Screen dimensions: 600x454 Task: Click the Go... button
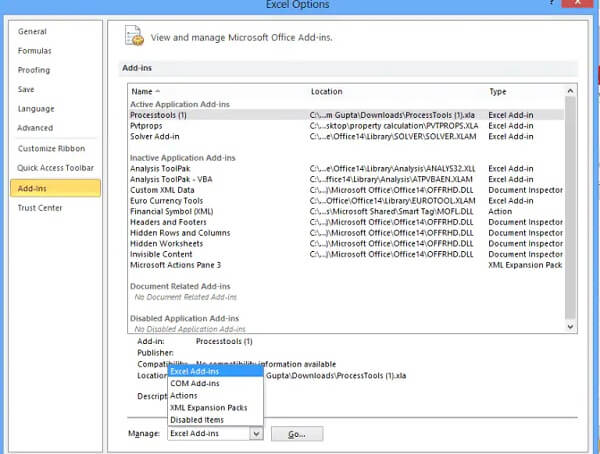tap(297, 434)
